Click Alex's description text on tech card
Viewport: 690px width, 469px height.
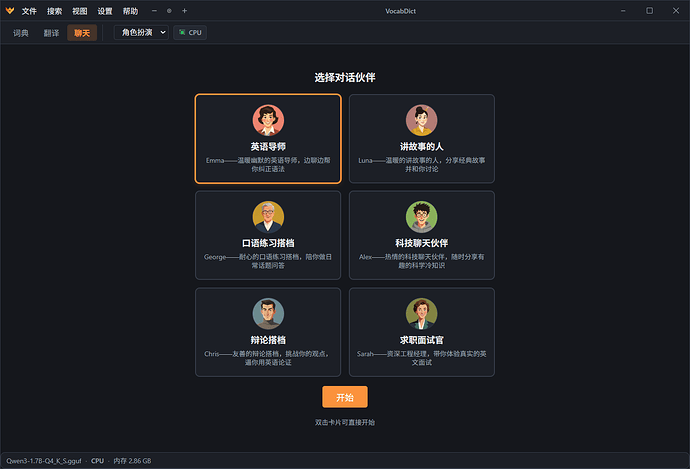(x=422, y=261)
